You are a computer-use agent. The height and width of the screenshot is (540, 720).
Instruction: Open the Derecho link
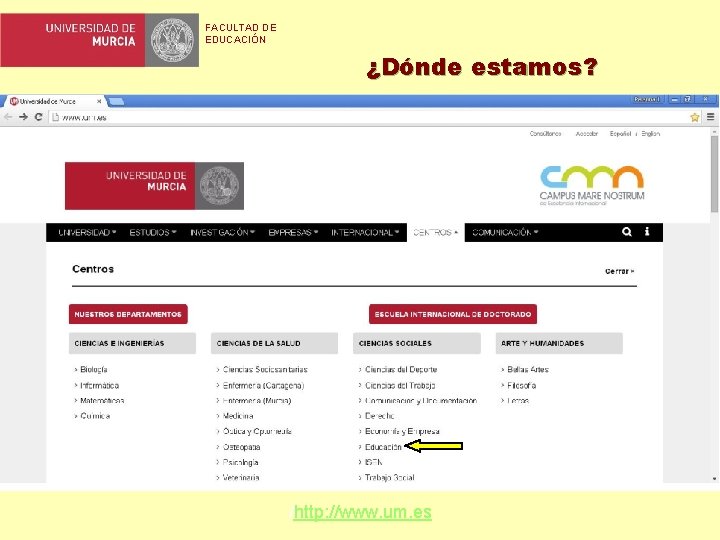(379, 416)
